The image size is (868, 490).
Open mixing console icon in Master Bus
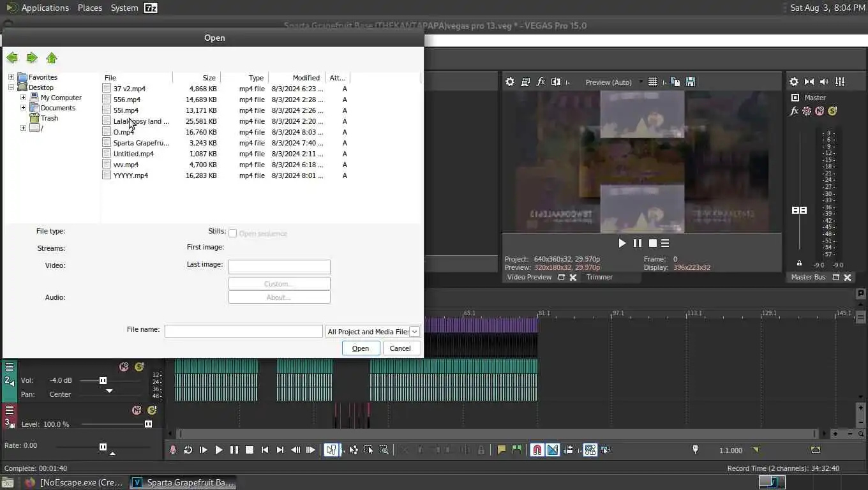[x=840, y=82]
